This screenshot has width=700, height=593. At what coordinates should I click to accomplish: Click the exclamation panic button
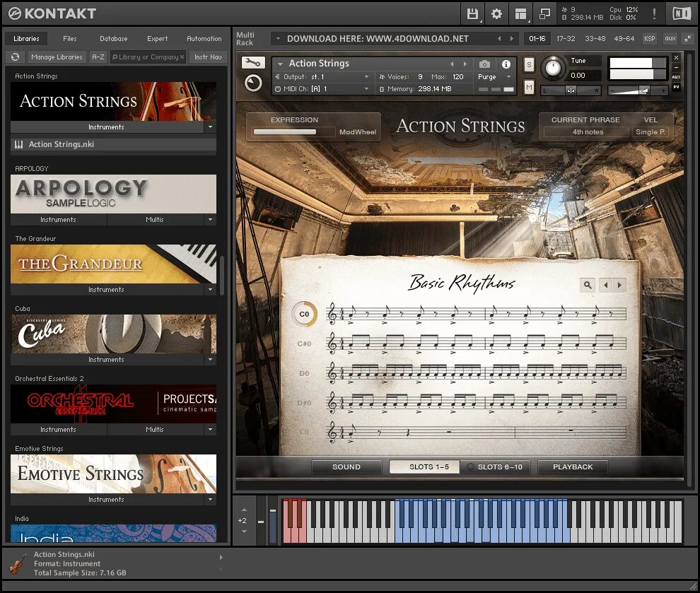click(x=654, y=14)
